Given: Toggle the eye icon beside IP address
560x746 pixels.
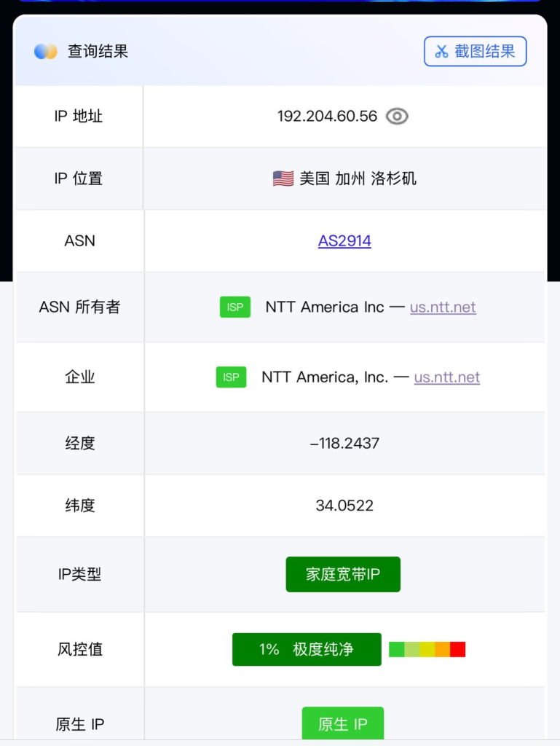Looking at the screenshot, I should pos(397,117).
